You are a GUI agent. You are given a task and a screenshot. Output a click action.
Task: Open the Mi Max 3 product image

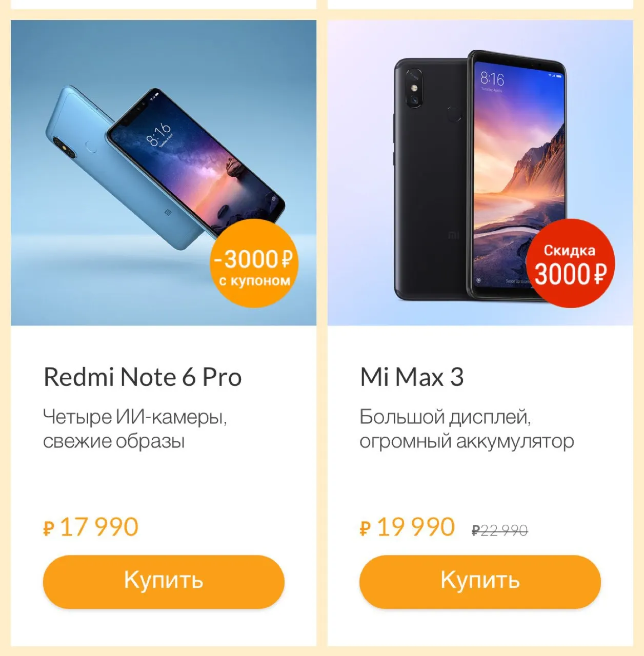480,173
